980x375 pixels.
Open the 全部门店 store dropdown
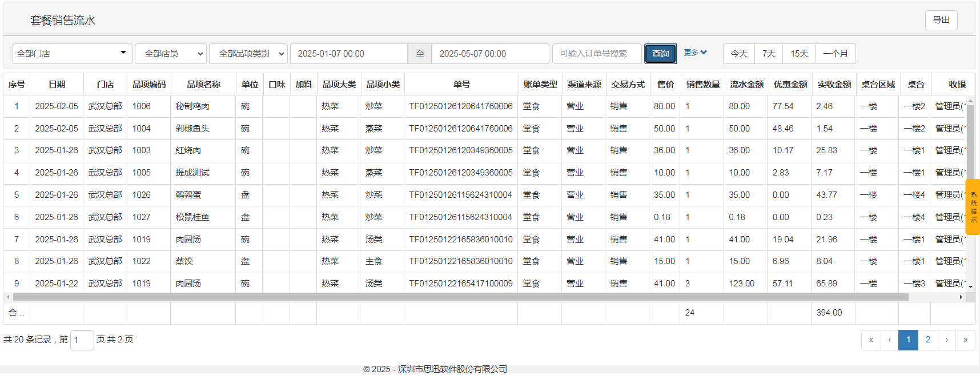point(73,54)
